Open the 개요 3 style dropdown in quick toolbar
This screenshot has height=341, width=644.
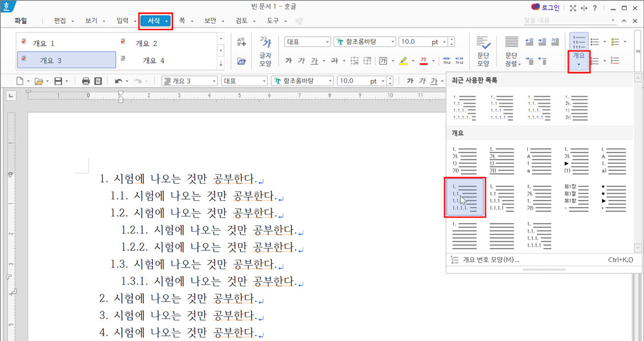tap(214, 81)
